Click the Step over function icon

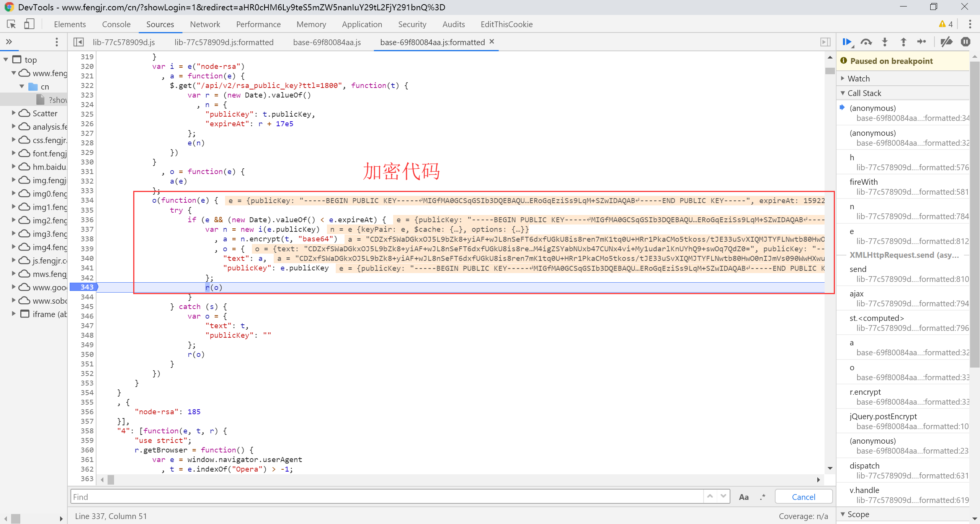tap(866, 42)
